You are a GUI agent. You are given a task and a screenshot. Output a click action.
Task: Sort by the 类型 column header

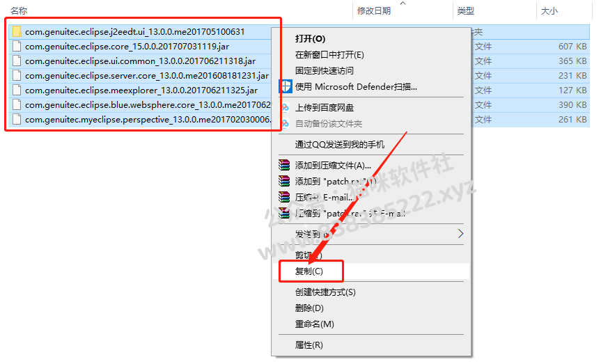click(466, 10)
